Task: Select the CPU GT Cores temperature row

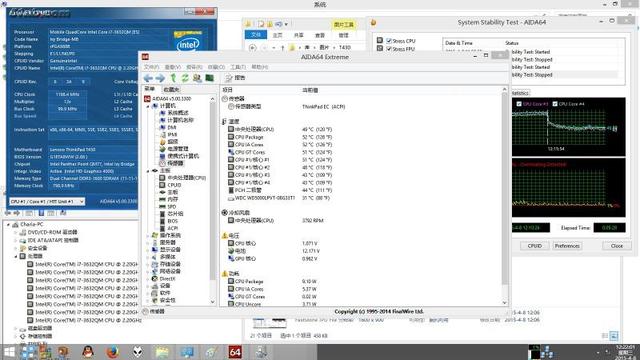Action: 280,152
